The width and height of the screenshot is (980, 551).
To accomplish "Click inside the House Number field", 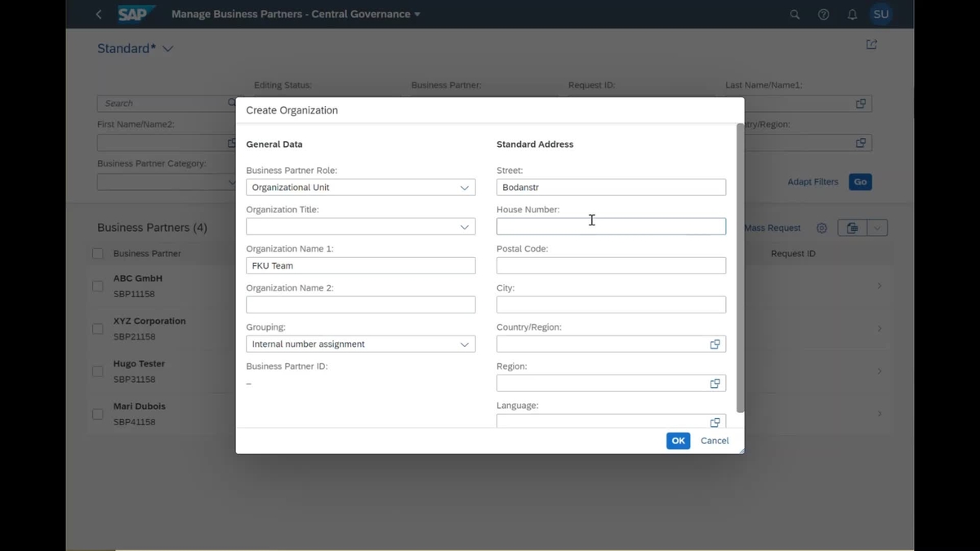I will pos(611,226).
